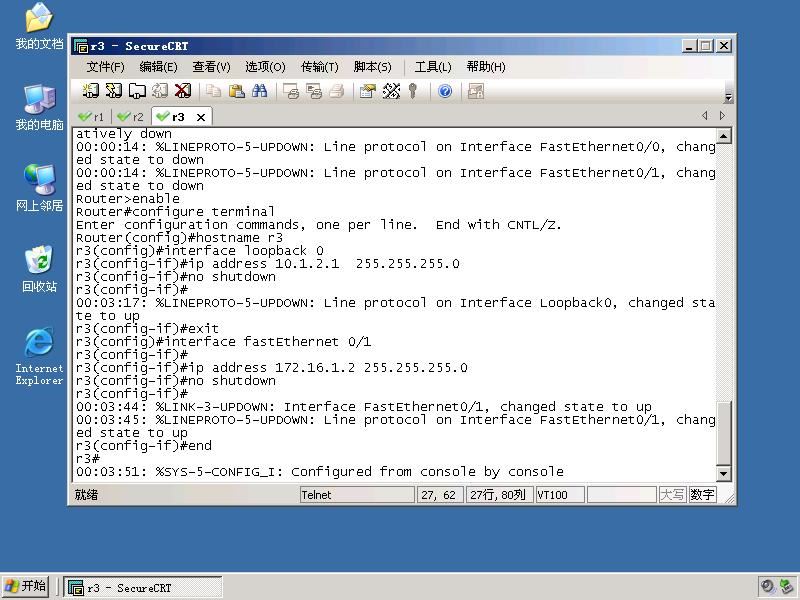This screenshot has width=800, height=600.
Task: Click the VT100 status bar field
Action: click(560, 494)
